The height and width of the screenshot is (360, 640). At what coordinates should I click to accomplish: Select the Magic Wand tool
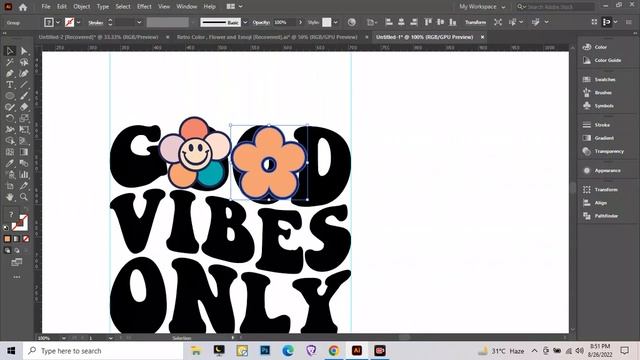(x=10, y=62)
